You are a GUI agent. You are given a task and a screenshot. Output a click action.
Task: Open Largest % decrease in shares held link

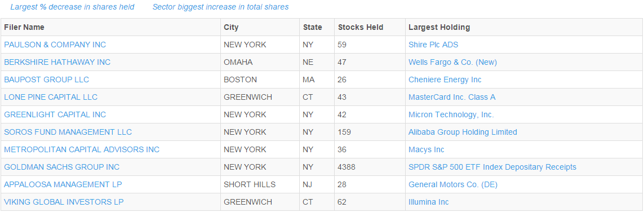(72, 7)
